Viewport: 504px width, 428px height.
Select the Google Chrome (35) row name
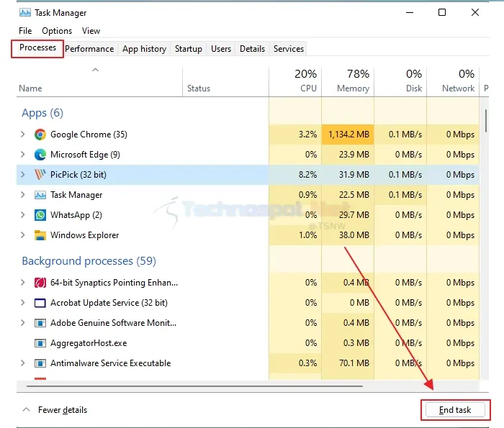coord(89,135)
